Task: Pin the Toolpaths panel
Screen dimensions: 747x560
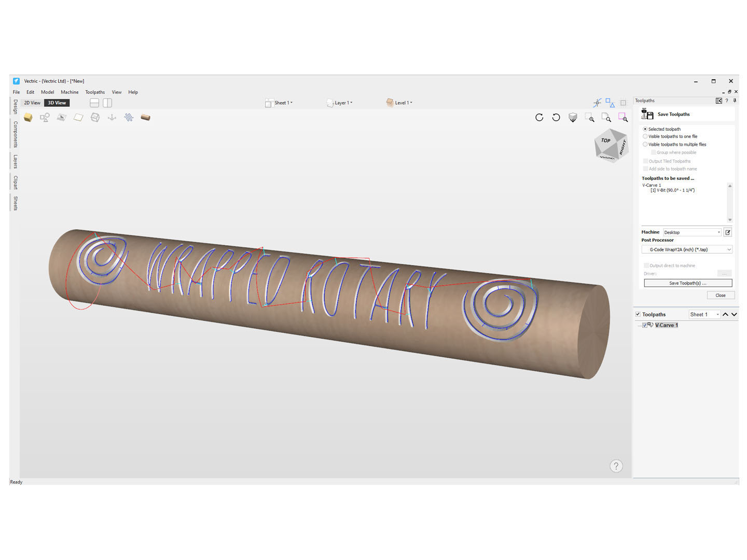Action: [735, 101]
